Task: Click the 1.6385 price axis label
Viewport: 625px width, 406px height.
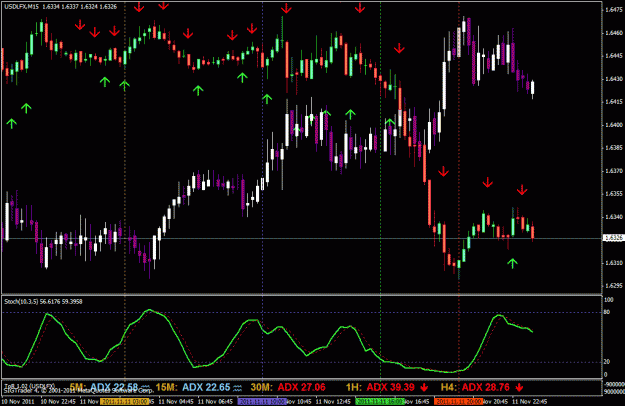Action: click(x=614, y=148)
